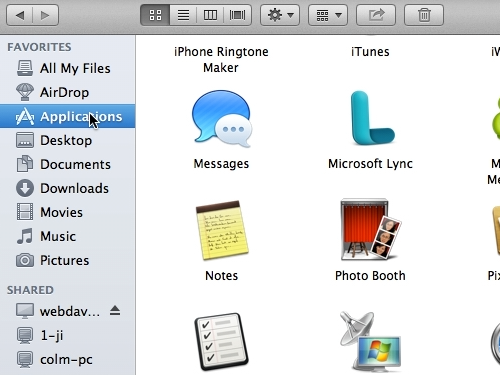
Task: Select Applications in the sidebar
Action: pyautogui.click(x=68, y=116)
